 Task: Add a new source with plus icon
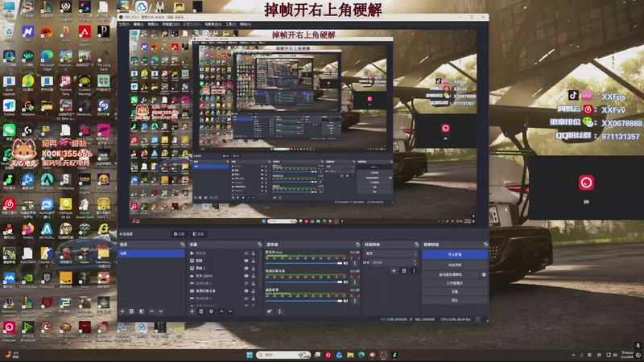coord(192,311)
